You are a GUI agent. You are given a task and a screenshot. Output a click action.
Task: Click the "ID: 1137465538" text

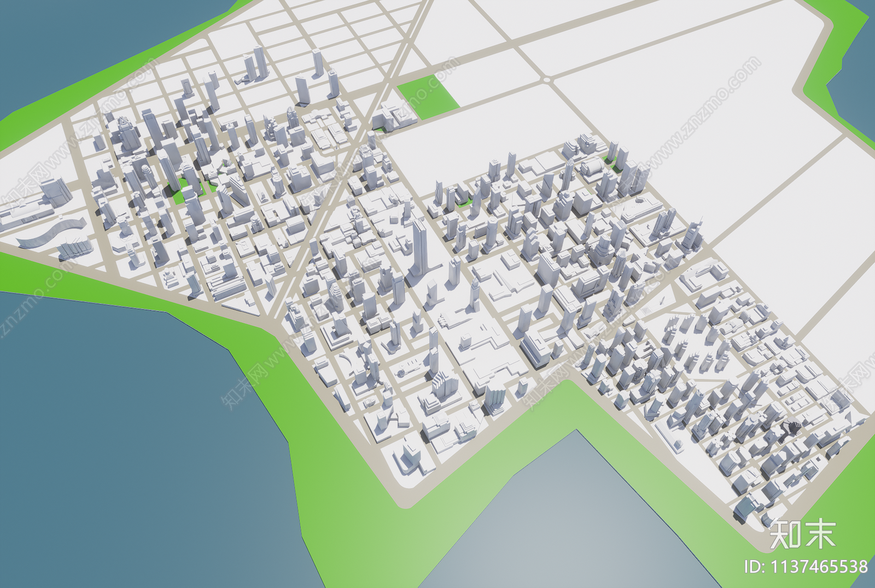pyautogui.click(x=806, y=567)
